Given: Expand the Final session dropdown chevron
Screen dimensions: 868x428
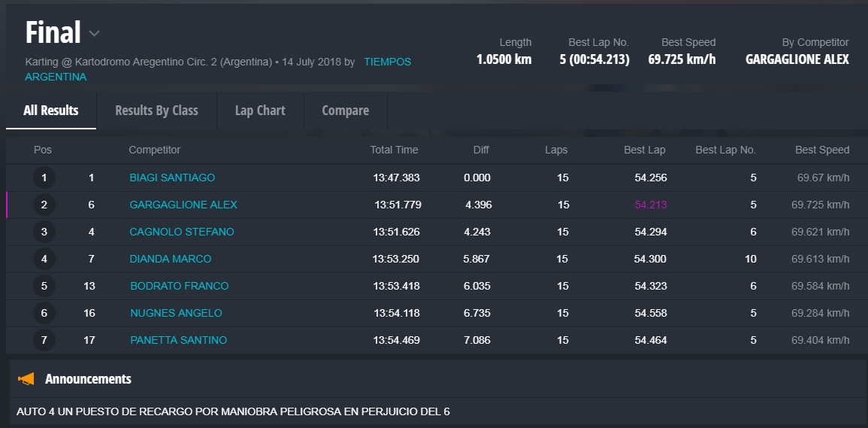Looking at the screenshot, I should 94,34.
